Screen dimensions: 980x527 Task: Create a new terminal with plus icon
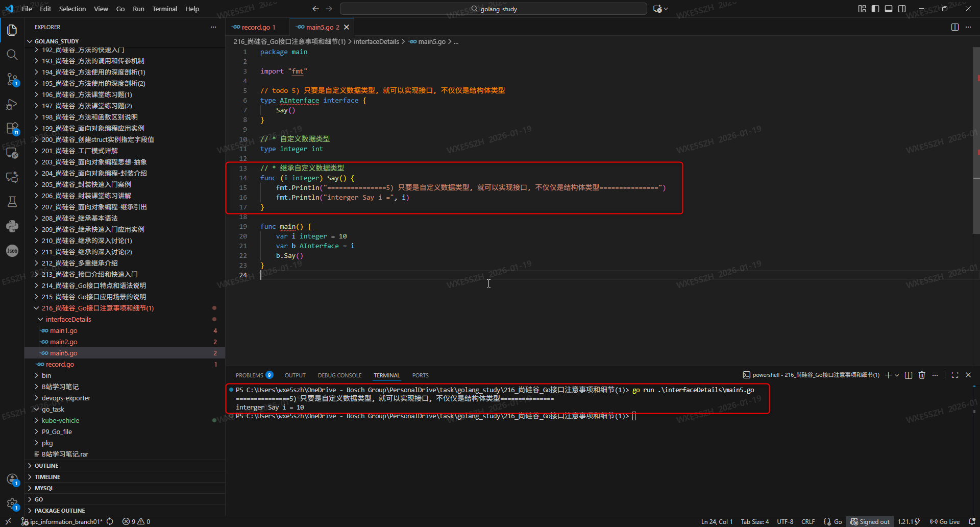click(x=888, y=375)
